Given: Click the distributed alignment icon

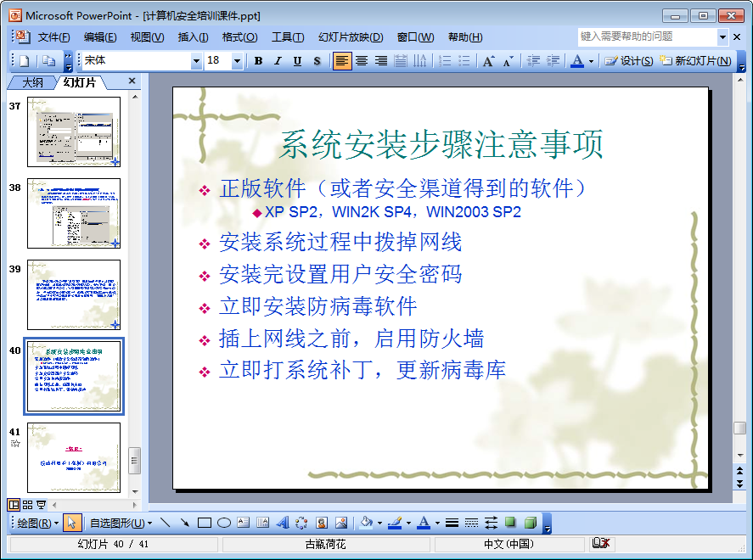Looking at the screenshot, I should pos(401,61).
